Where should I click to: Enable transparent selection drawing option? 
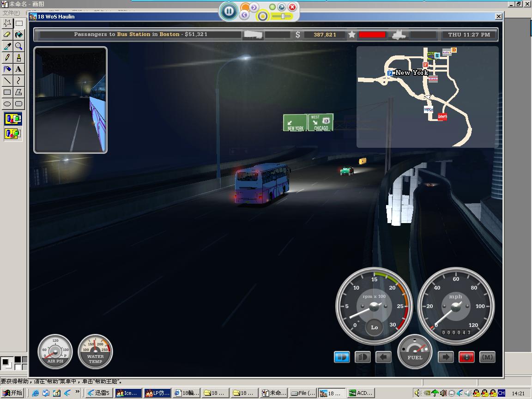(x=13, y=133)
